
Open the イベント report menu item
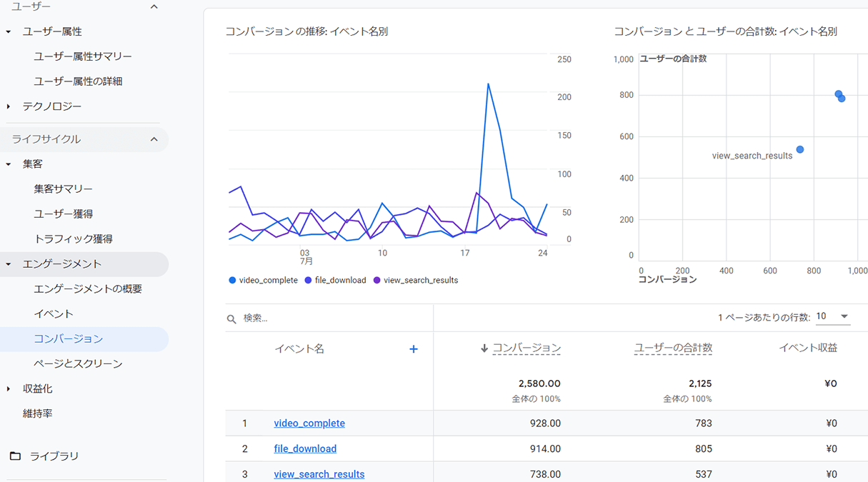54,314
